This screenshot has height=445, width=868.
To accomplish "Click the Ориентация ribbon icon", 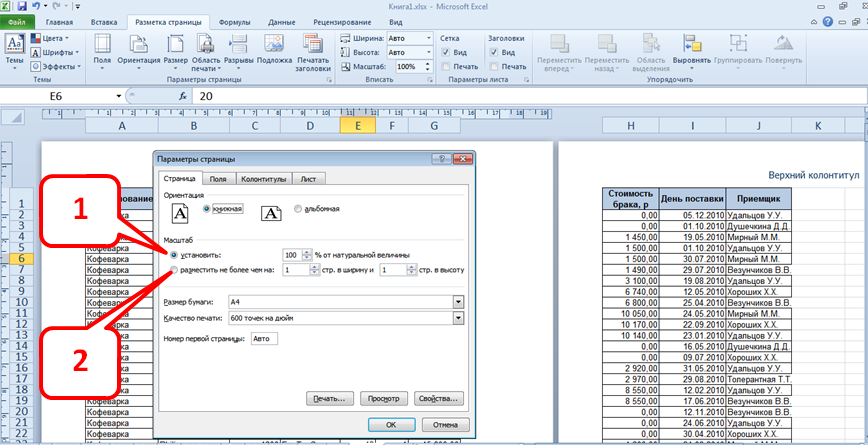I will point(138,47).
